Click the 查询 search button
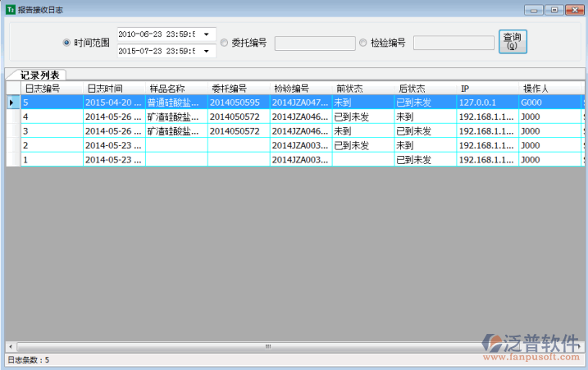 pos(513,41)
